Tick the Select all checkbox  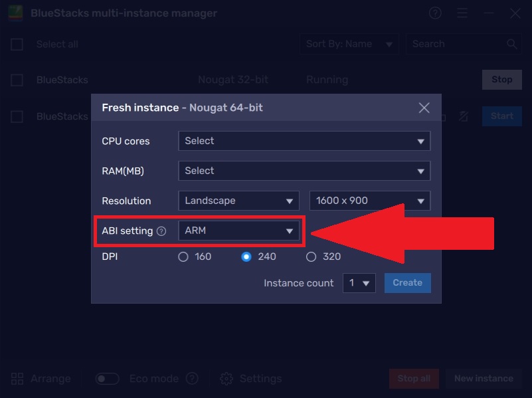click(17, 44)
